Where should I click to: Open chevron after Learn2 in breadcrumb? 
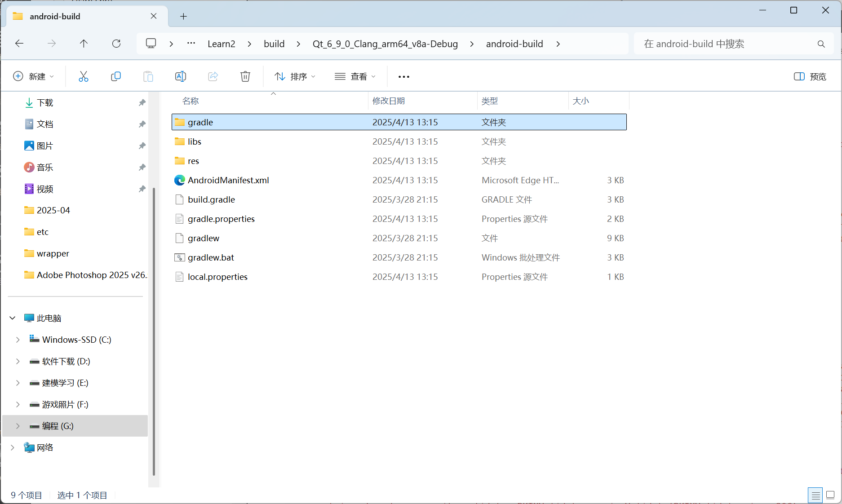pyautogui.click(x=249, y=44)
